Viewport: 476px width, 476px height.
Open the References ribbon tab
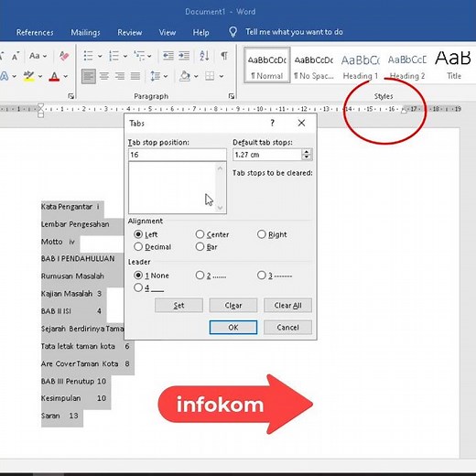[x=35, y=32]
